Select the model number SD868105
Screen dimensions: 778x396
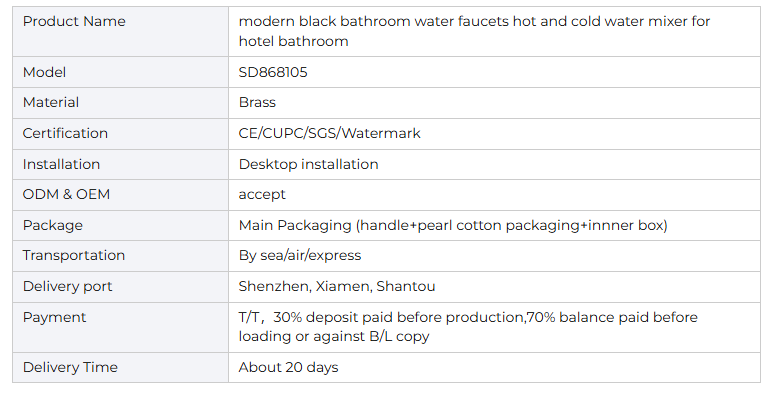tap(273, 72)
